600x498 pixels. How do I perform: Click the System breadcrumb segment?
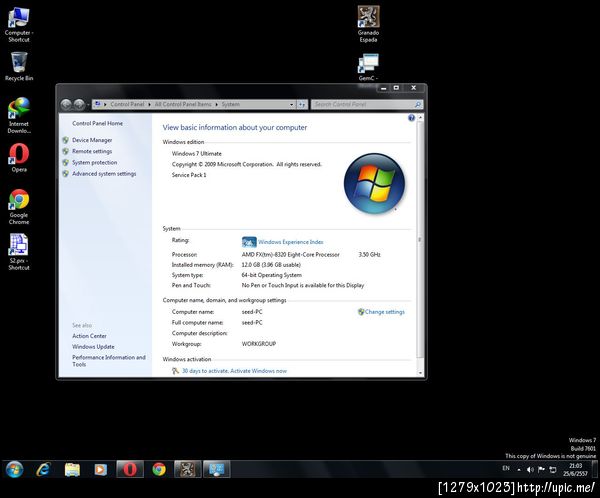coord(231,104)
